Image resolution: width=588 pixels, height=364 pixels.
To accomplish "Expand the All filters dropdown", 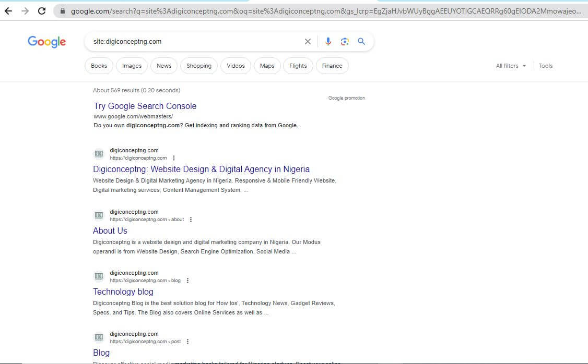I will (x=510, y=66).
